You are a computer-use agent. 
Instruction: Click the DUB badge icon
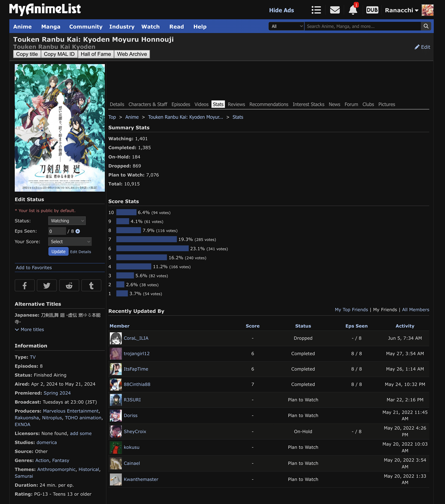pyautogui.click(x=372, y=10)
